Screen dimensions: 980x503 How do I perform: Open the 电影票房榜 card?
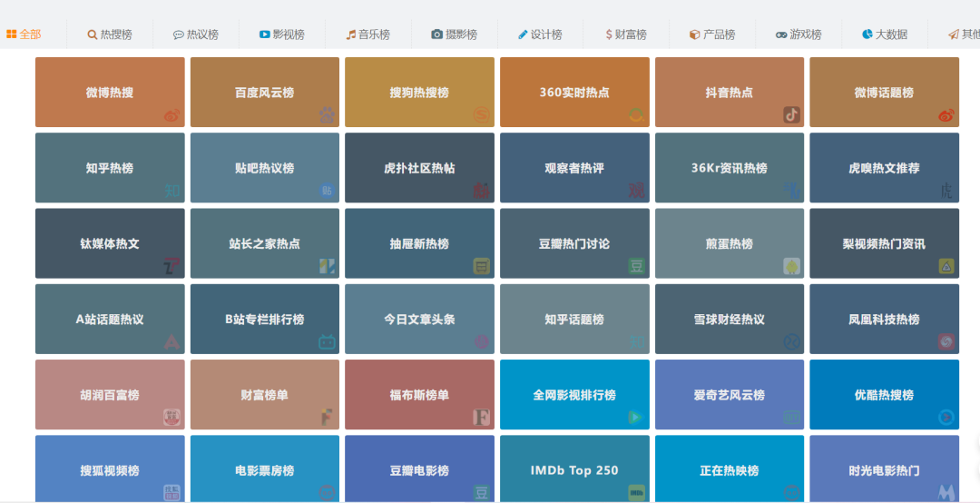[265, 469]
